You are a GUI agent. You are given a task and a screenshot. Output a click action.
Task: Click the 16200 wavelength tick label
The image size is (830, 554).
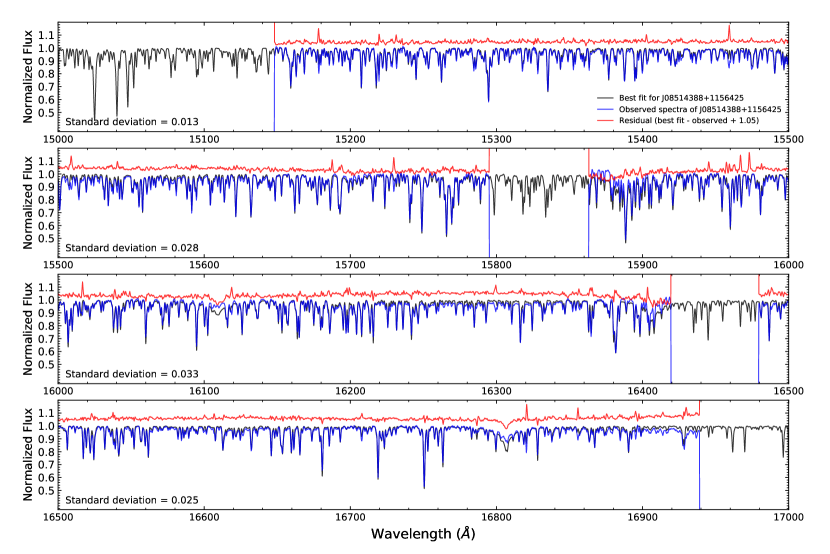(x=350, y=391)
